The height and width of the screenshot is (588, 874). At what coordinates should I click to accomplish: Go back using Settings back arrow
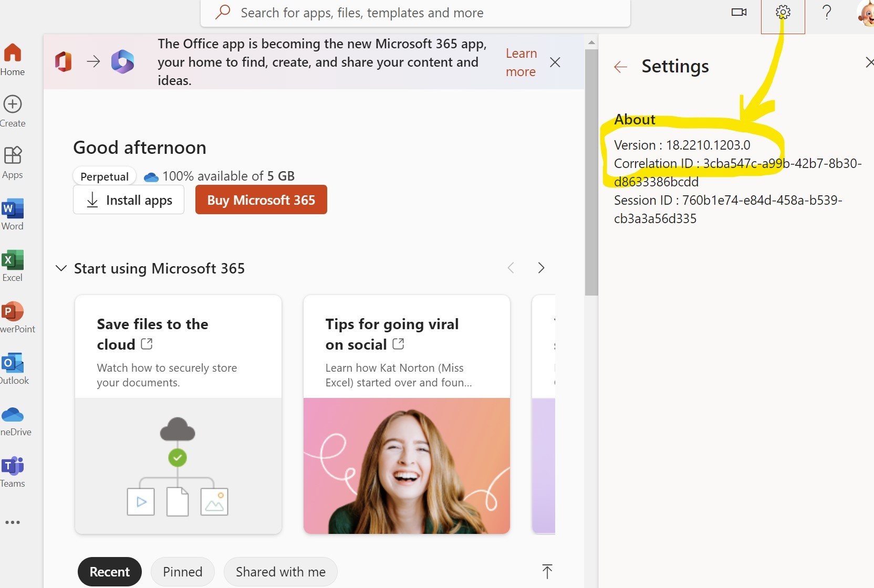click(x=621, y=67)
